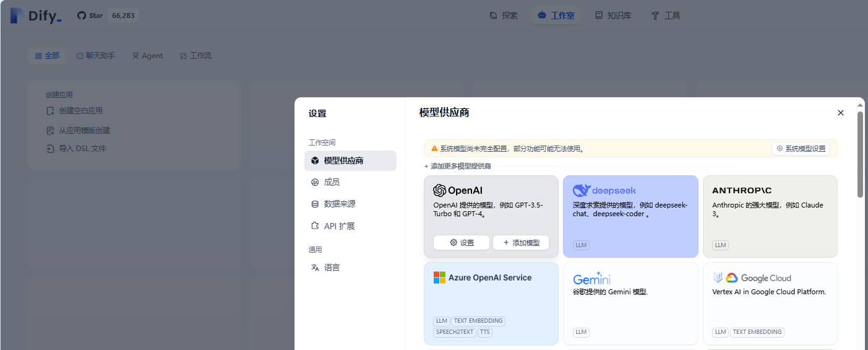Select the 成员 settings item
The width and height of the screenshot is (868, 350).
click(x=331, y=182)
